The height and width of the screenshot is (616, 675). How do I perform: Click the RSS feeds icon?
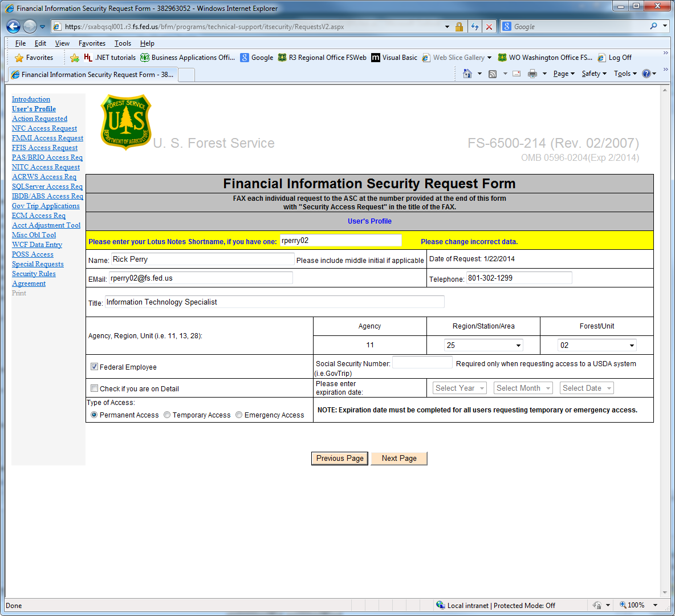[x=493, y=74]
